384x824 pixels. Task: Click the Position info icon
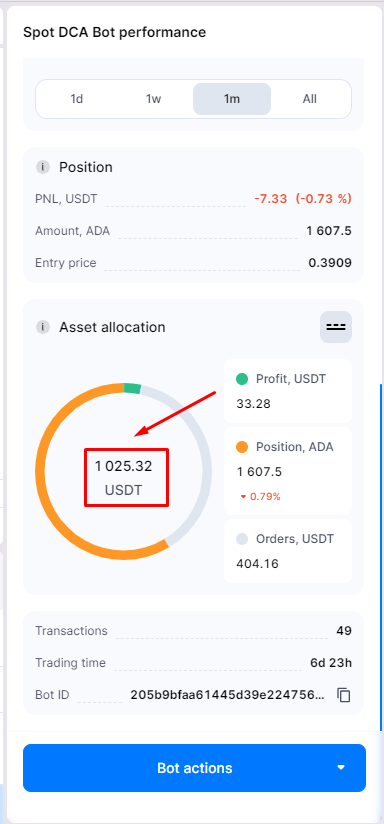click(43, 168)
